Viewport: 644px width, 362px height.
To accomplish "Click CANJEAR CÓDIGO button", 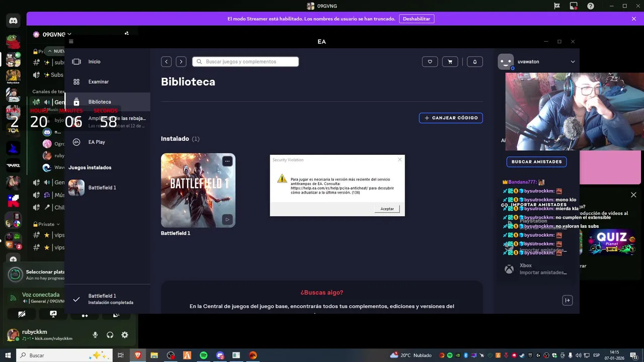I will 451,118.
